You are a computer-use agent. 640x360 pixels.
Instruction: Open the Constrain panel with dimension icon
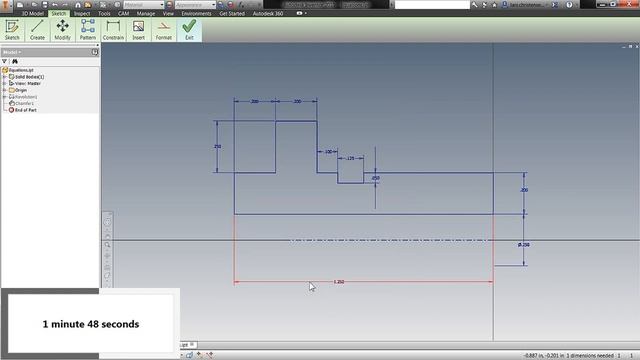113,29
